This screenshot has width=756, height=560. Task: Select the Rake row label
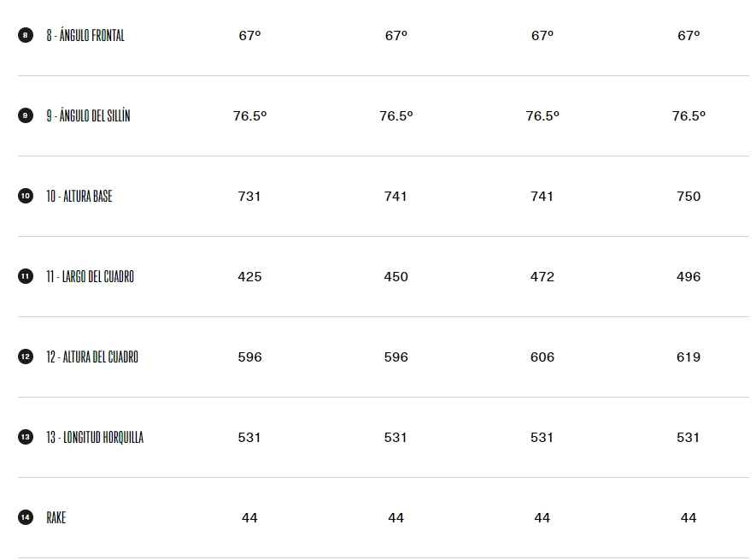click(x=56, y=518)
